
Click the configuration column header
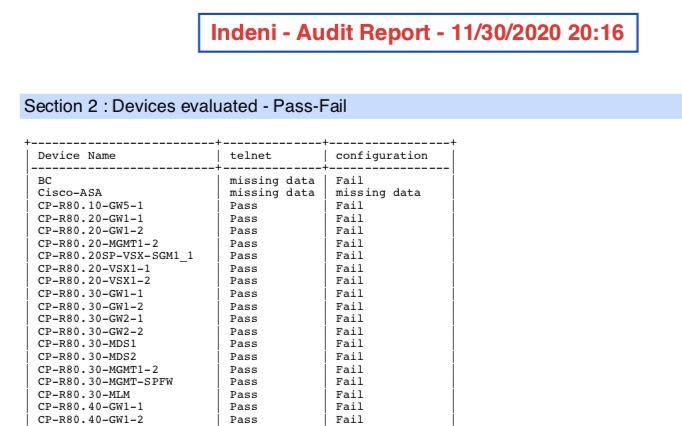381,155
